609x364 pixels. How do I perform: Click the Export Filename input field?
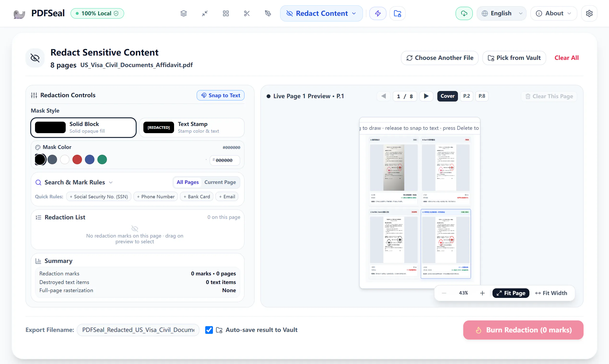click(x=138, y=330)
